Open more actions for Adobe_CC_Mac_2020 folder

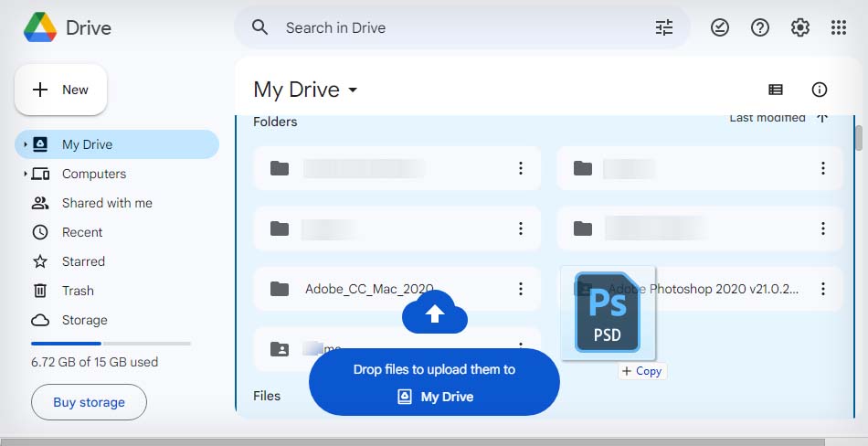pos(521,289)
